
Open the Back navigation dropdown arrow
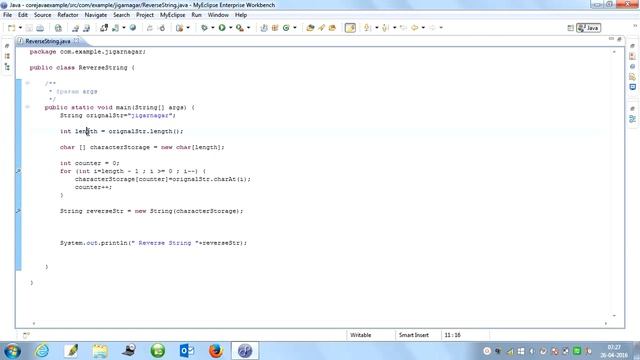(423, 28)
